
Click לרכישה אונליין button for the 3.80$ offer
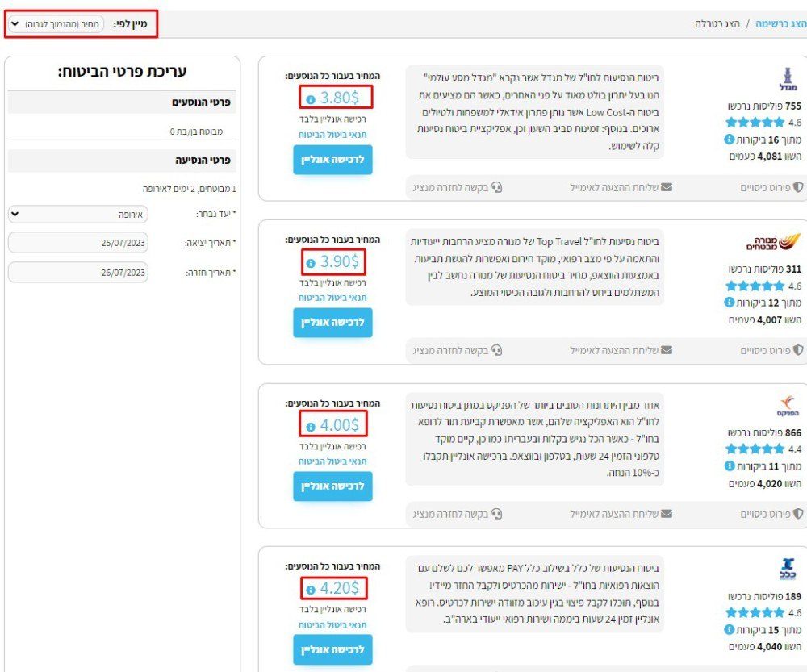[332, 160]
